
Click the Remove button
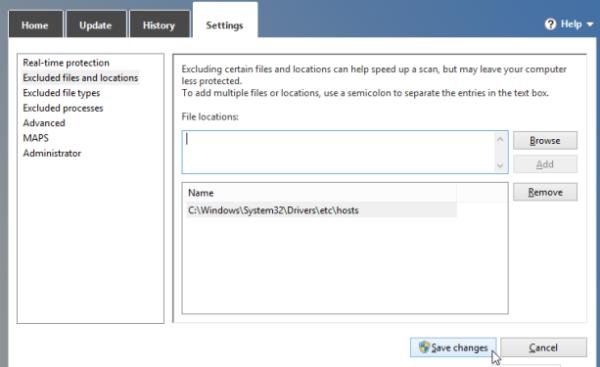545,192
